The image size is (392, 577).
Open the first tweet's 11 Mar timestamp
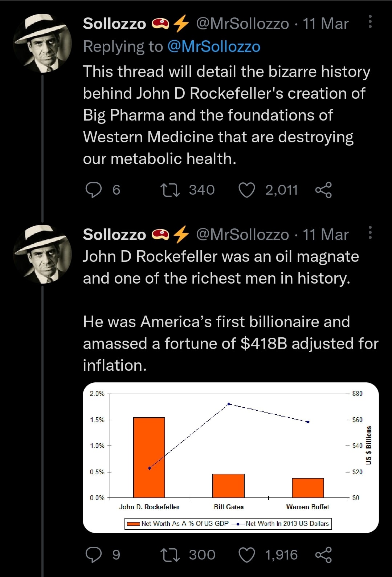[326, 24]
